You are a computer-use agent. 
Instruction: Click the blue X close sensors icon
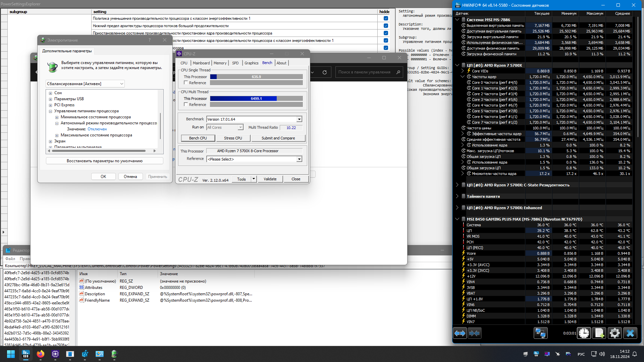pyautogui.click(x=630, y=333)
